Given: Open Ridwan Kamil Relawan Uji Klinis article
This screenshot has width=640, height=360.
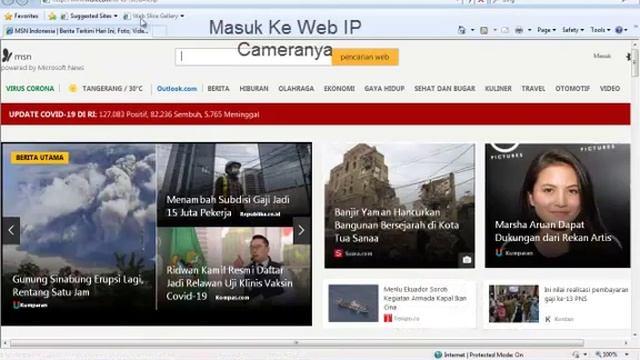Looking at the screenshot, I should click(229, 283).
